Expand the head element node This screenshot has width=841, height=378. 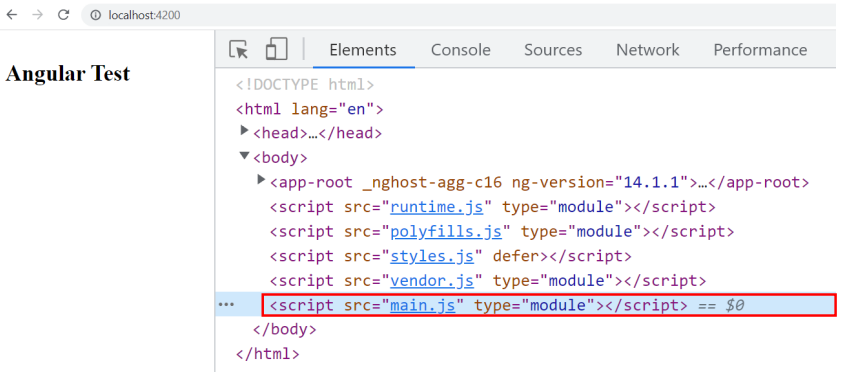pos(245,130)
